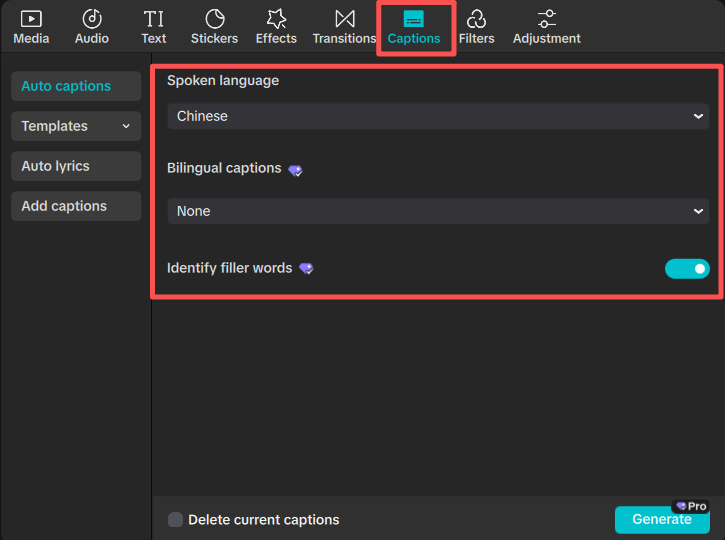Click the Pro diamond beside Bilingual captions

[295, 171]
